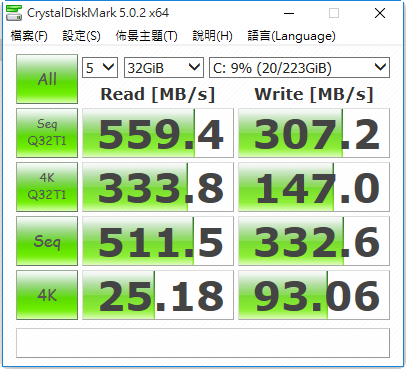Open the 語言(Language) menu
The width and height of the screenshot is (406, 369).
(x=291, y=36)
